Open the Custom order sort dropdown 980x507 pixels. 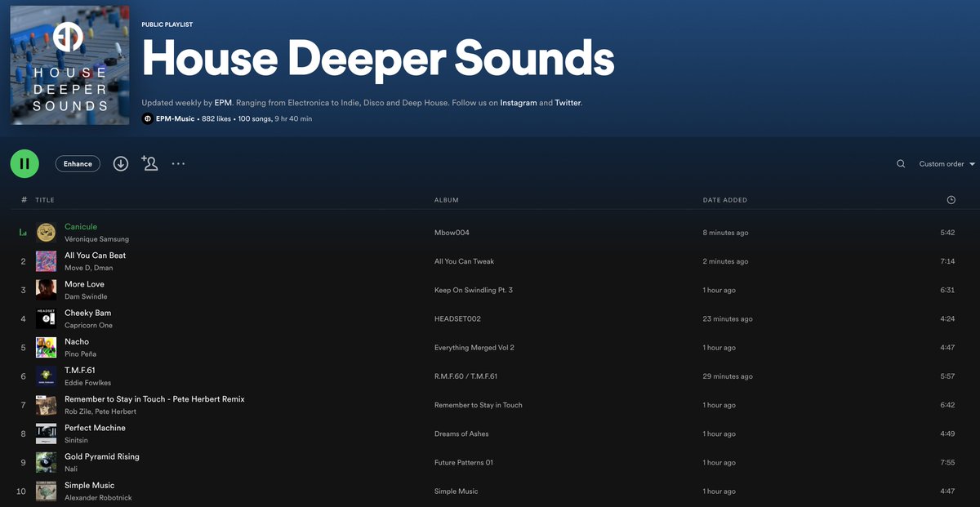coord(947,164)
